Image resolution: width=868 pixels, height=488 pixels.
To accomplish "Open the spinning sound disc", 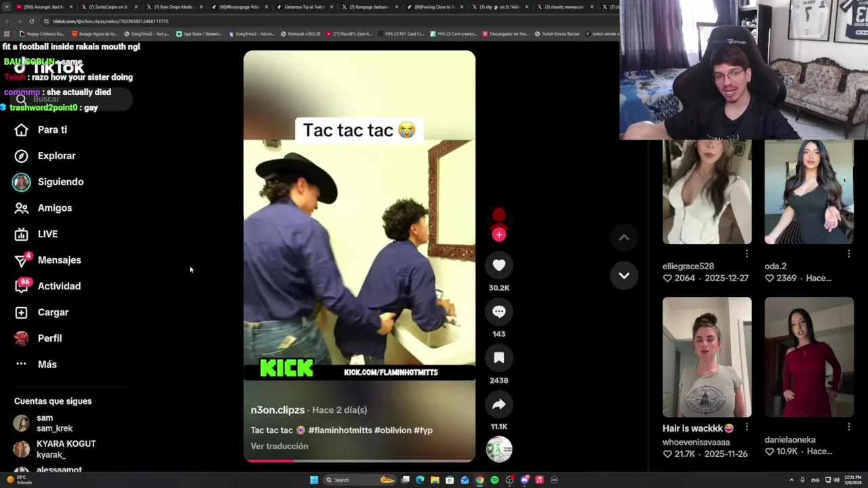I will click(499, 449).
